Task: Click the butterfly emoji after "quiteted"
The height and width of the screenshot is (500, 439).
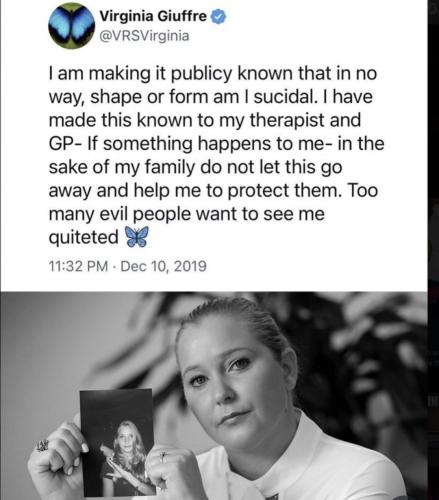Action: [x=136, y=237]
